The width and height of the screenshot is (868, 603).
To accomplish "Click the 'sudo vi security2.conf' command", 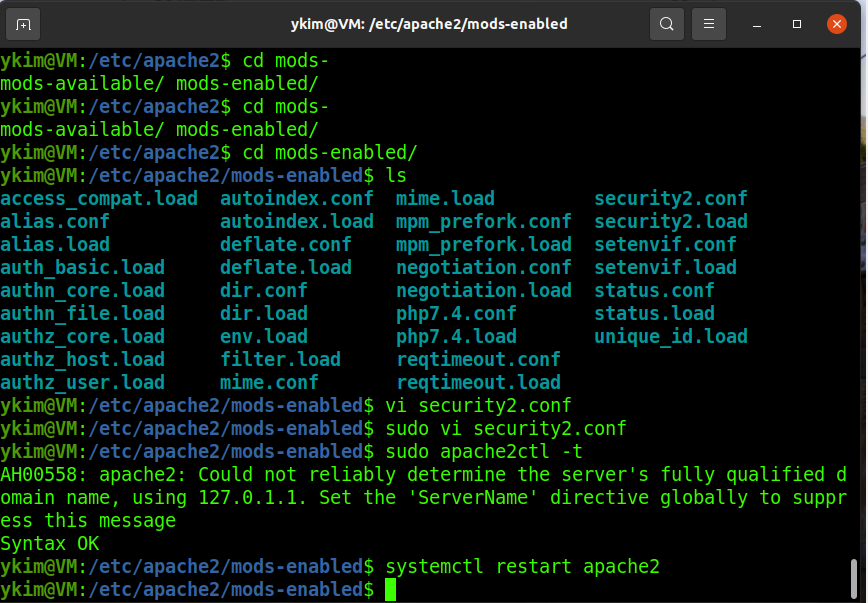I will coord(506,429).
